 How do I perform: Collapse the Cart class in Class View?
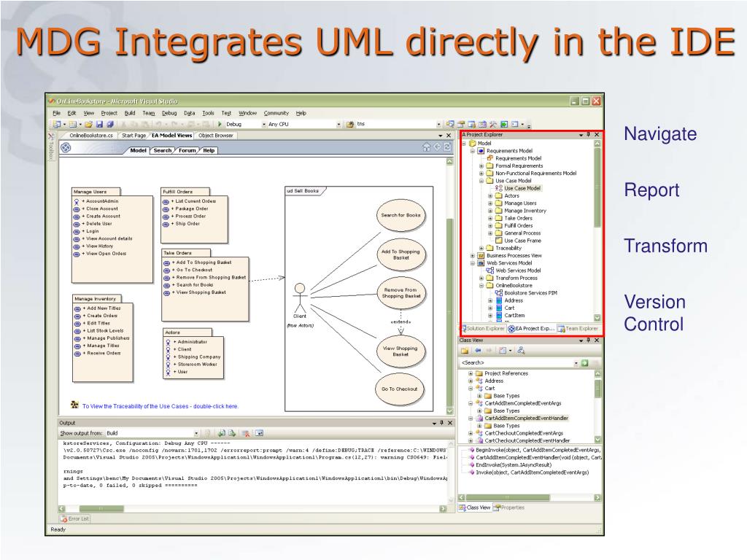click(x=471, y=389)
